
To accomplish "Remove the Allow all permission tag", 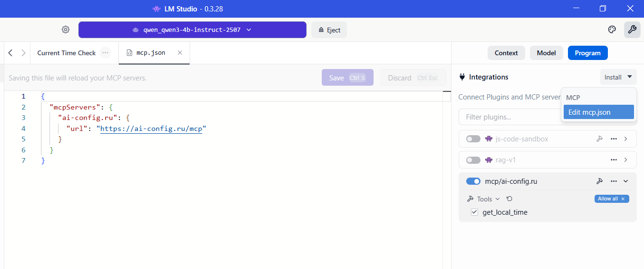I will click(x=623, y=199).
